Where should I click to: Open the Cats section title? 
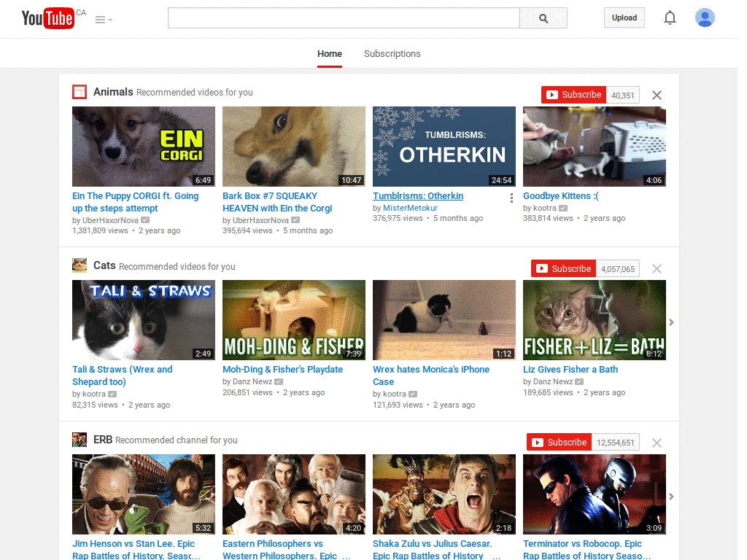tap(104, 265)
